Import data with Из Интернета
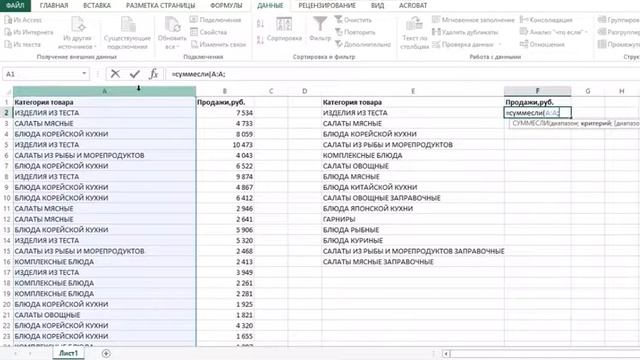 29,32
